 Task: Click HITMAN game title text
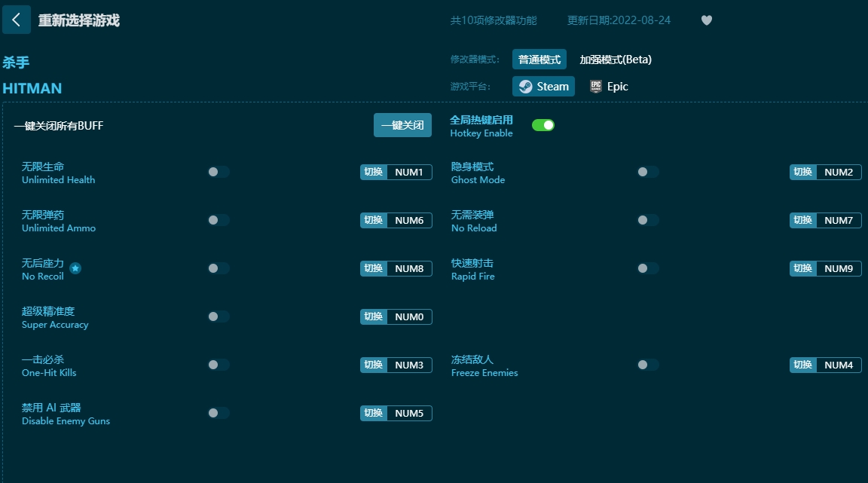(32, 89)
